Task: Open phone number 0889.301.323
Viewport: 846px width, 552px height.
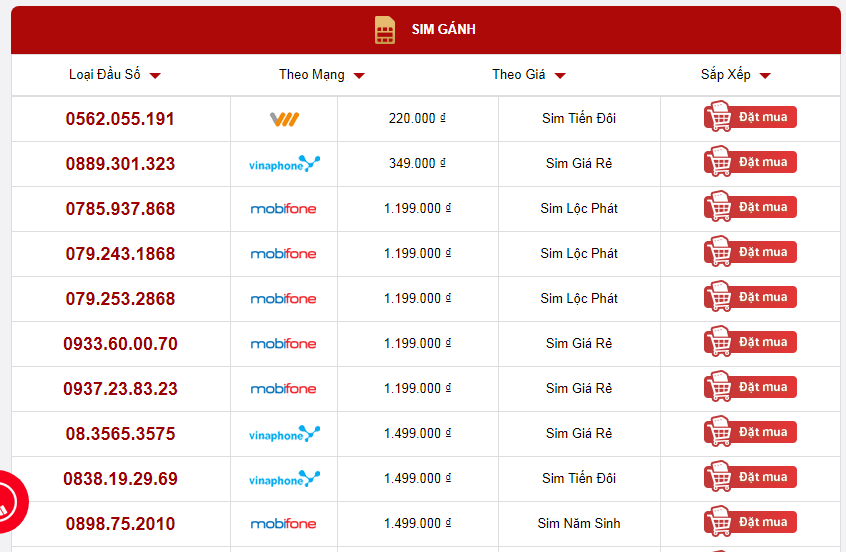Action: pos(120,163)
